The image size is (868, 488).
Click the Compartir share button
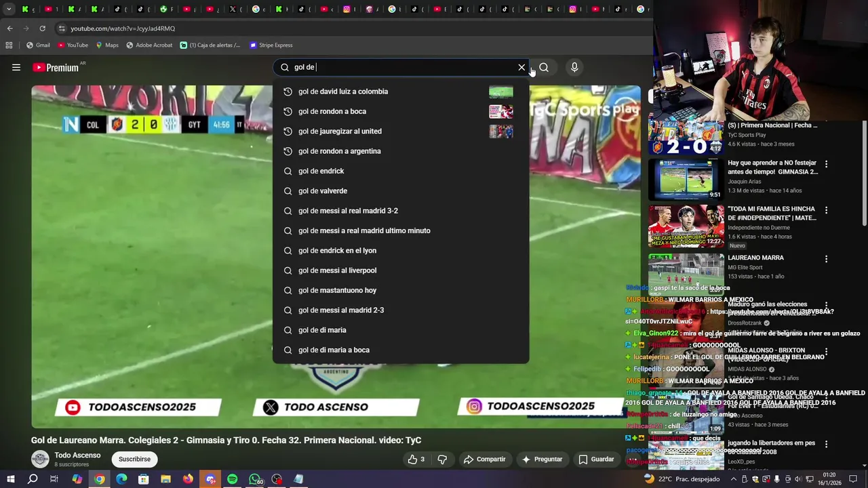tap(485, 460)
